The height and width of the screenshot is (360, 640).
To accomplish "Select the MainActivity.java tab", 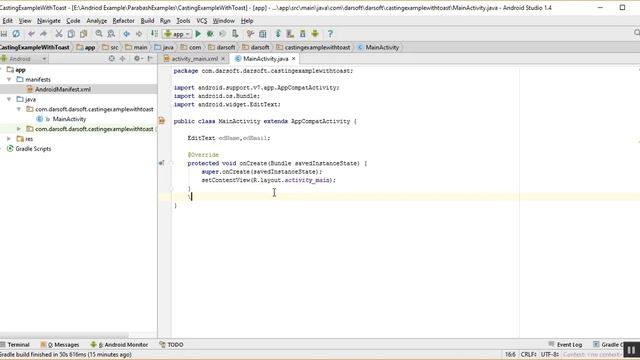I will tap(265, 59).
